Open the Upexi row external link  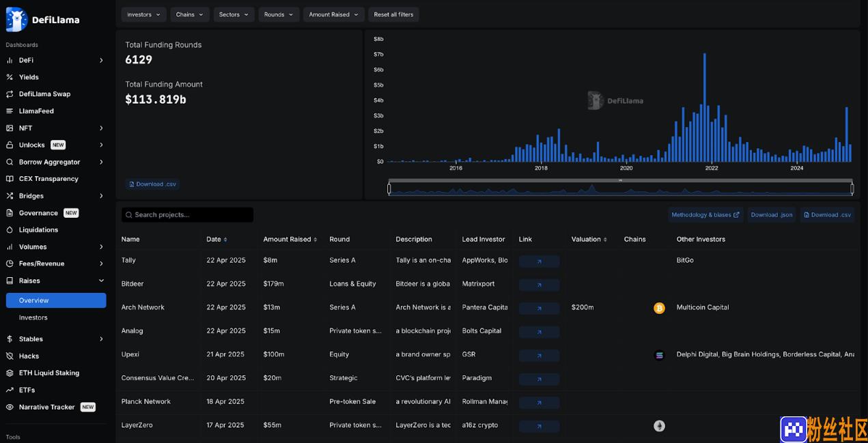539,356
